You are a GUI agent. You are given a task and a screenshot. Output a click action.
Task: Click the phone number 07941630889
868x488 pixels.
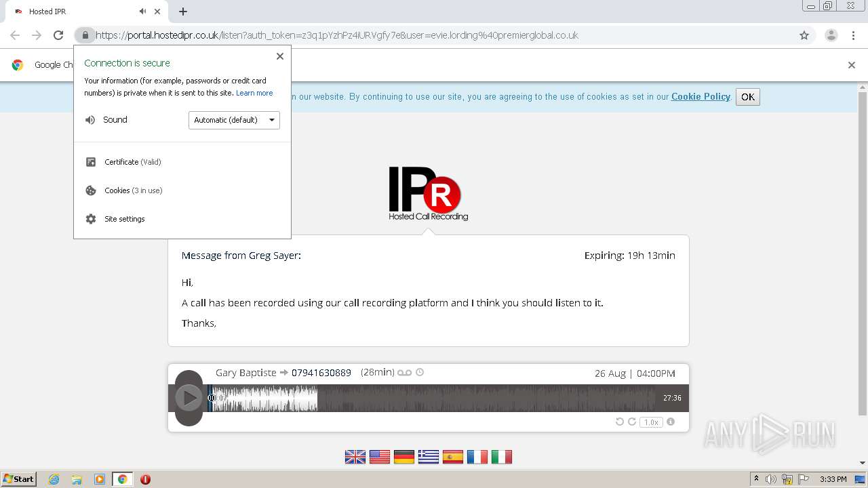coord(321,373)
